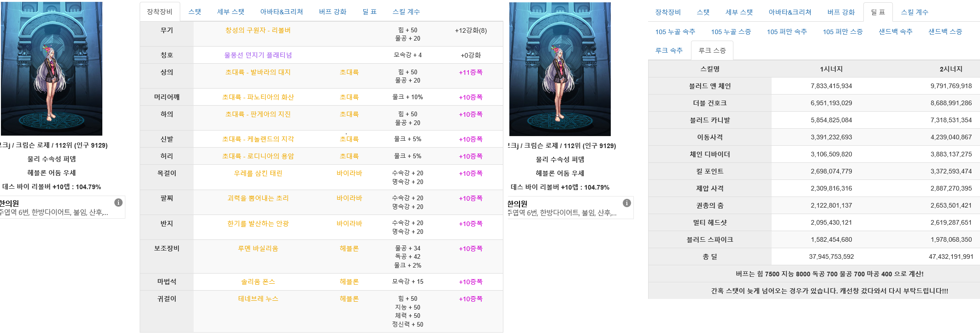Switch to 샌드백 스증 sub-tab
This screenshot has width=980, height=334.
pyautogui.click(x=945, y=31)
